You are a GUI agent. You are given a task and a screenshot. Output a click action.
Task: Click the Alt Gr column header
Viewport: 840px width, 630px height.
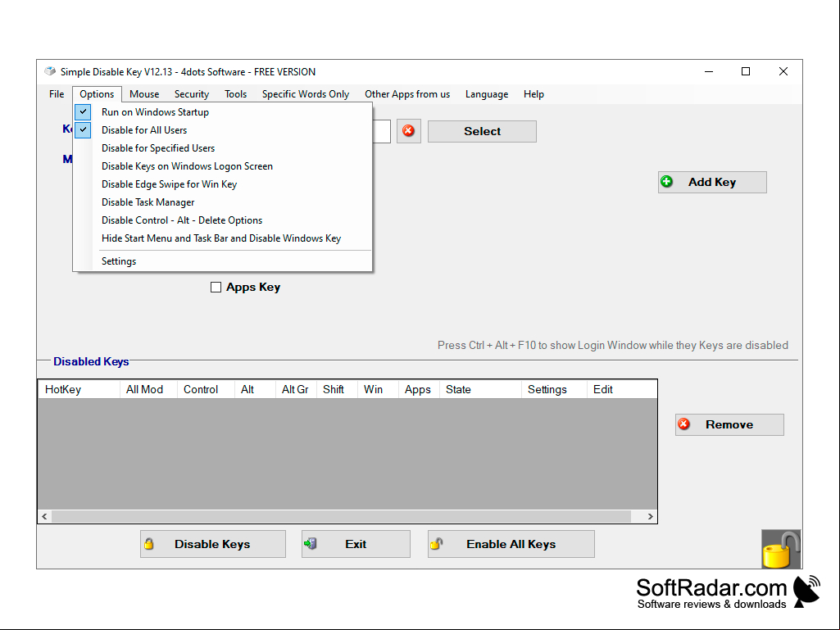point(296,389)
